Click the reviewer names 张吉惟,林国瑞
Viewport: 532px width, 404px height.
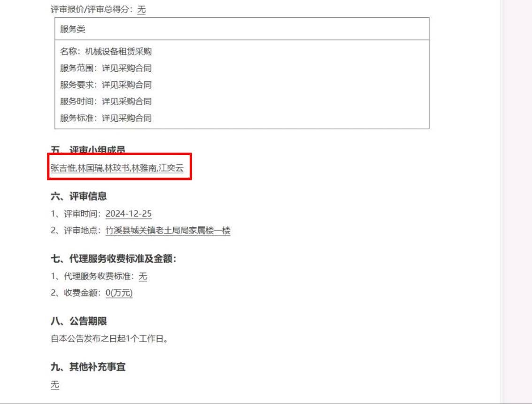point(77,168)
